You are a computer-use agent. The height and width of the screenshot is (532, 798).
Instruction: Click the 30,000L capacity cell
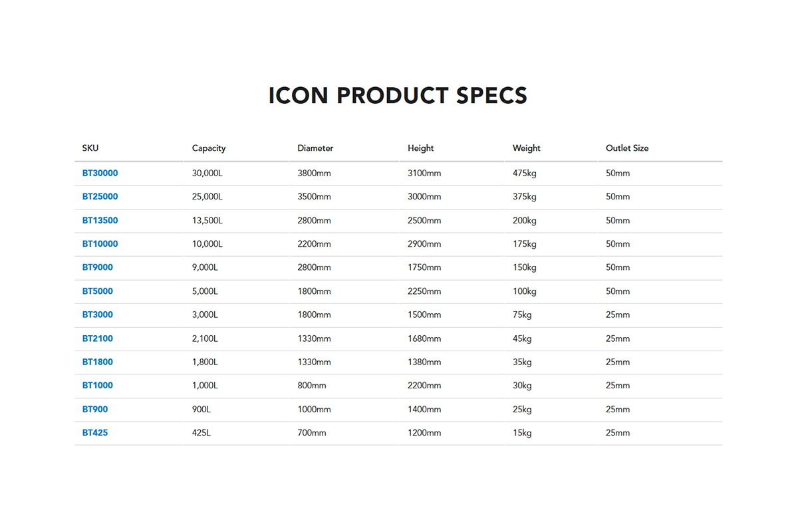(207, 173)
